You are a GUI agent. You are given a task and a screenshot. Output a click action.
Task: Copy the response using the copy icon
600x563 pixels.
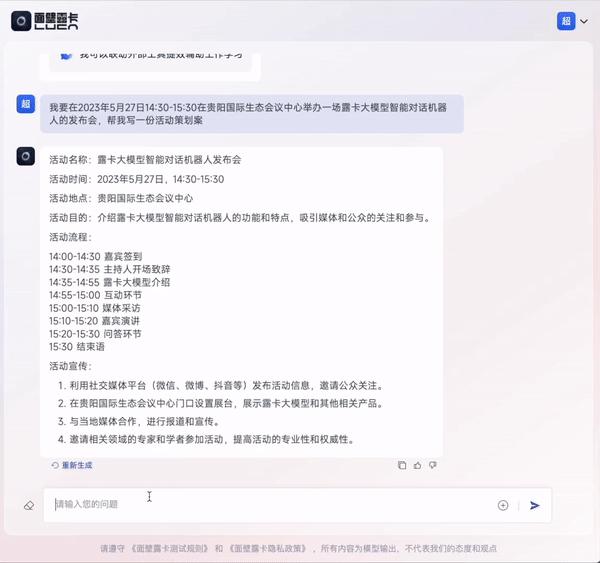coord(402,465)
